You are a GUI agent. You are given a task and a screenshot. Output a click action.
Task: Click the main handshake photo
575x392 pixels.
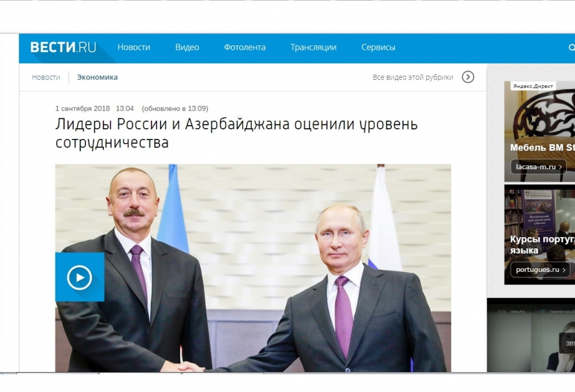253,268
